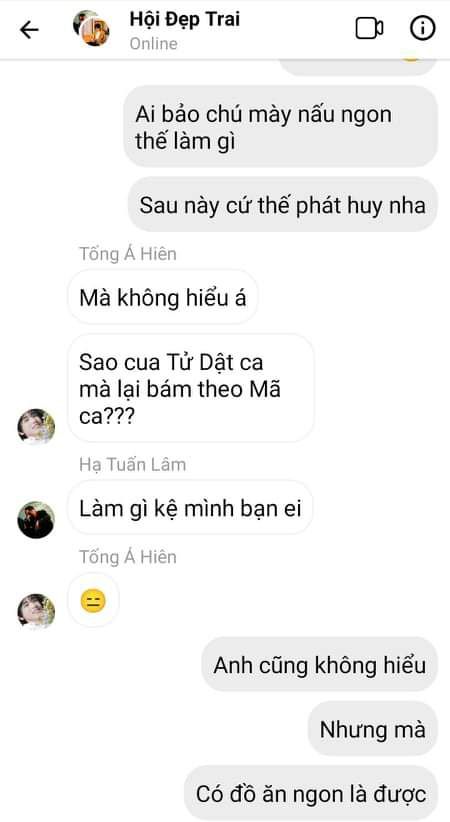Image resolution: width=450 pixels, height=822 pixels.
Task: Open the Hội Đẹp Trai group avatar
Action: point(91,29)
